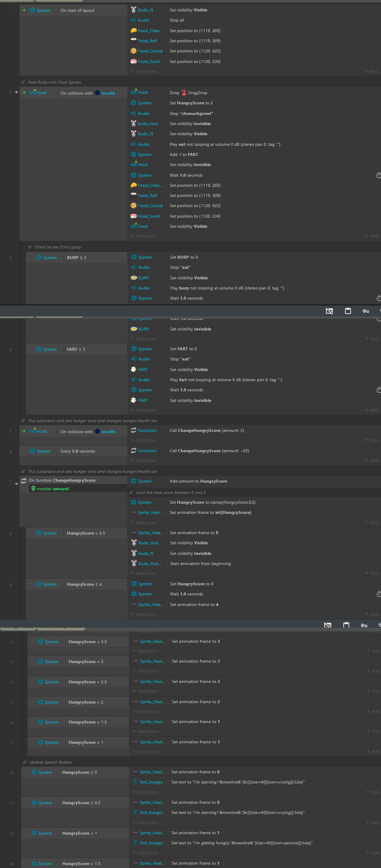Image resolution: width=381 pixels, height=868 pixels.
Task: Select the HungryScore ≥ 4 condition
Action: click(x=76, y=584)
